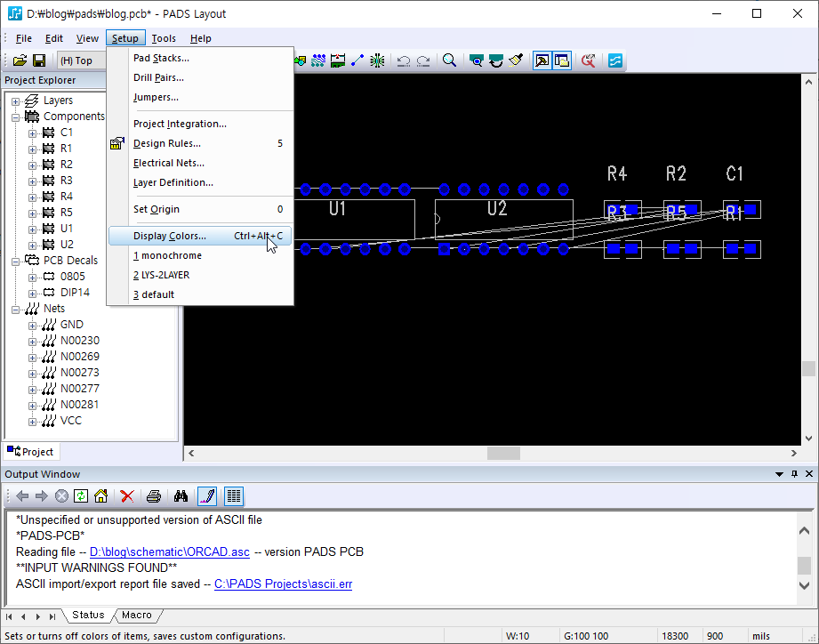Switch to the Status tab
The image size is (819, 644).
pyautogui.click(x=88, y=615)
